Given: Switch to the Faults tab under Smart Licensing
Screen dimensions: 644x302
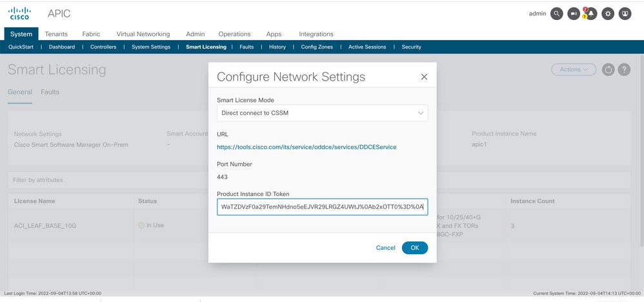Looking at the screenshot, I should (50, 92).
